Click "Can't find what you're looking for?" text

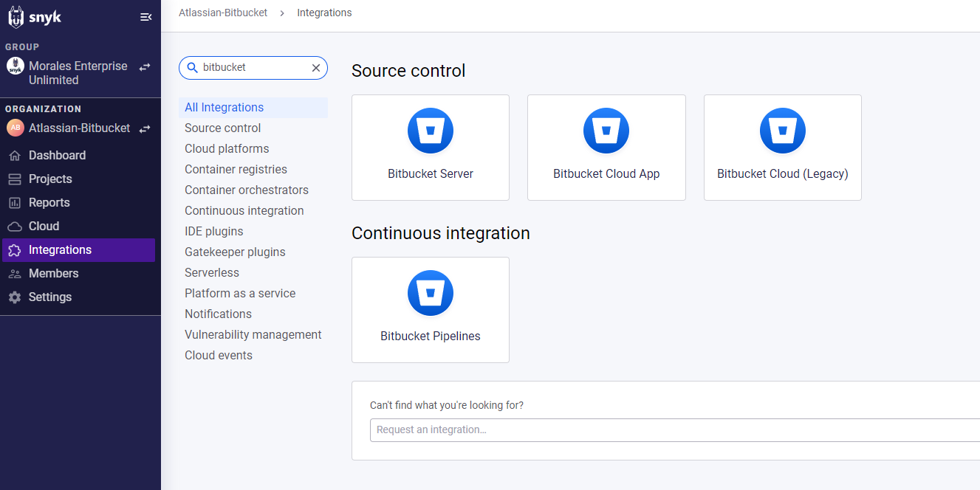coord(447,405)
